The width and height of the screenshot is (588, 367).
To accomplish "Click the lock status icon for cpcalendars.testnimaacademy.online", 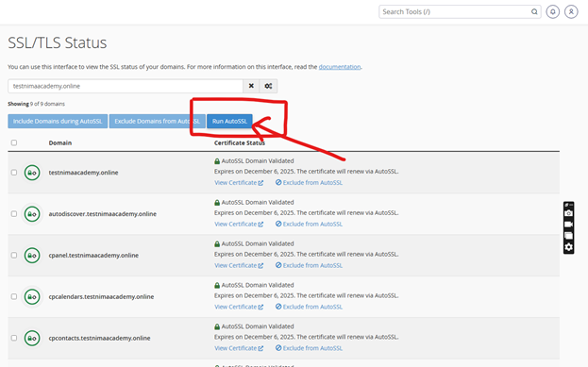I will 32,296.
